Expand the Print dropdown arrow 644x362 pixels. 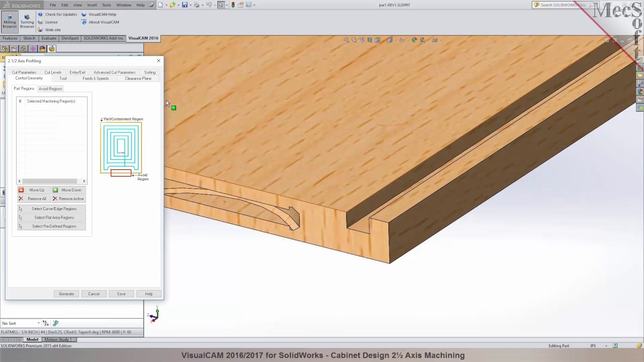tap(203, 5)
